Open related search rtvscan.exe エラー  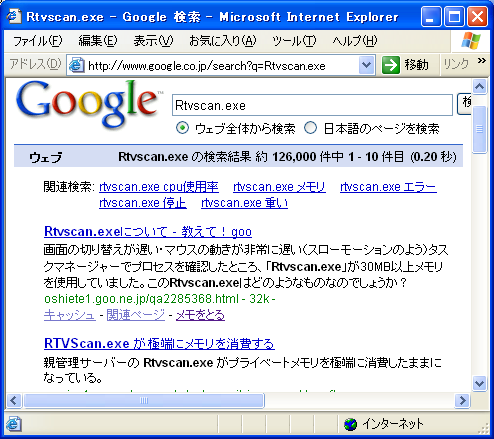coord(388,187)
